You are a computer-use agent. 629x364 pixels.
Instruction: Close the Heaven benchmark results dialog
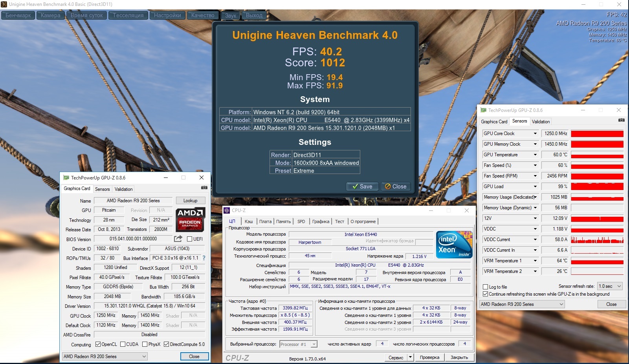click(x=396, y=187)
